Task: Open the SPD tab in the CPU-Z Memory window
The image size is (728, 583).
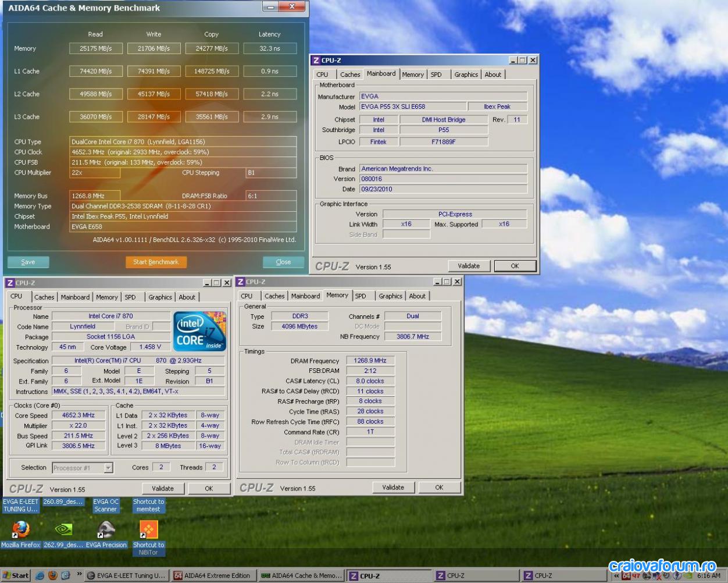Action: (x=361, y=296)
